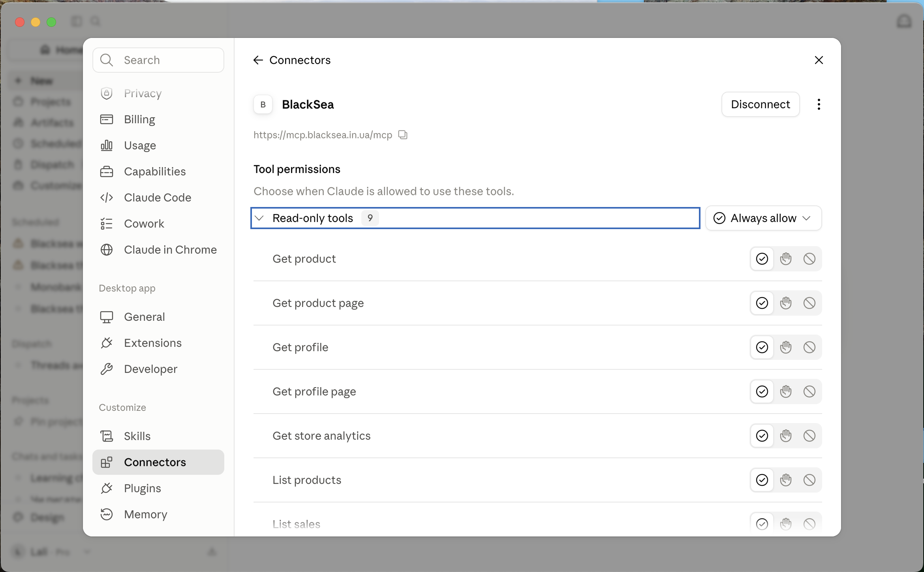Set Get product to always allow
This screenshot has width=924, height=572.
[x=762, y=259]
